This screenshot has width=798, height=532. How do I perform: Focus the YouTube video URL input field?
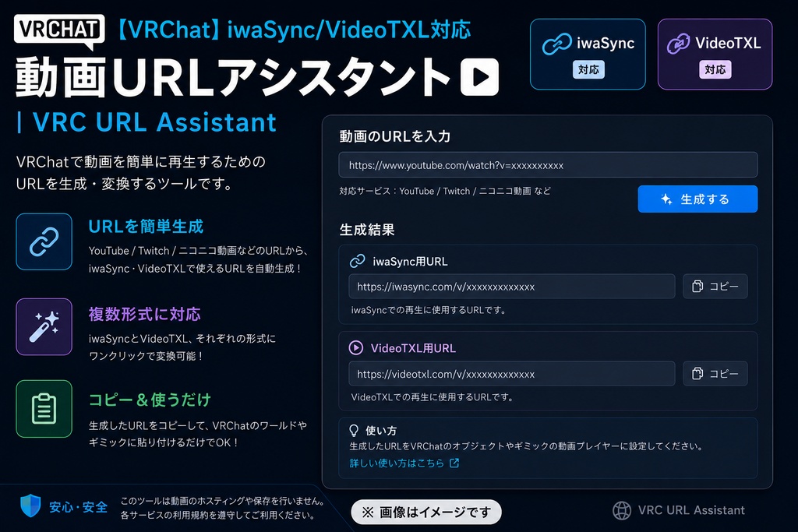pyautogui.click(x=548, y=165)
